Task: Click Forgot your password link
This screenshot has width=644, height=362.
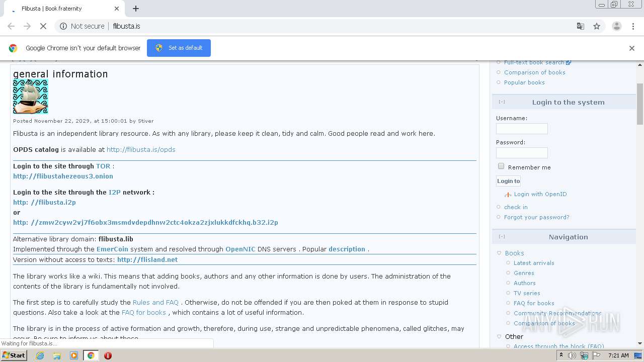Action: point(536,217)
